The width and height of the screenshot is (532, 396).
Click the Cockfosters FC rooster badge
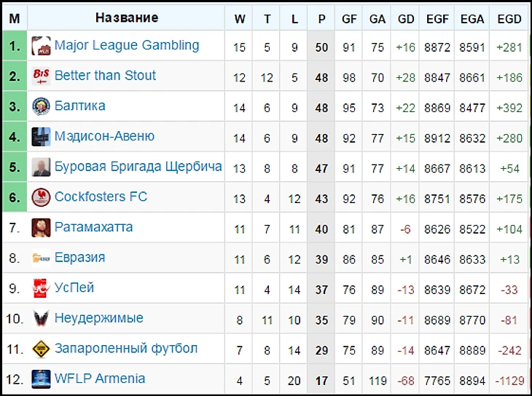pos(41,197)
